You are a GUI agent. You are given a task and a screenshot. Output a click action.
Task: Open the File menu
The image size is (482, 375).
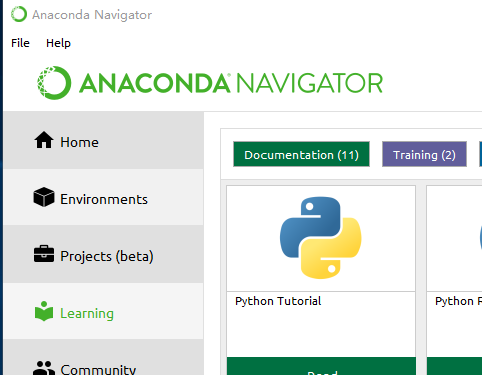[x=20, y=43]
